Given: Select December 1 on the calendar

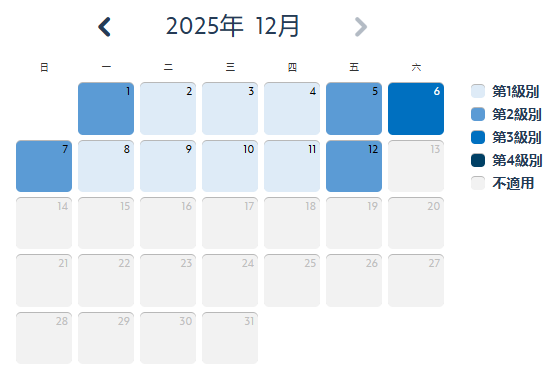Looking at the screenshot, I should click(106, 109).
